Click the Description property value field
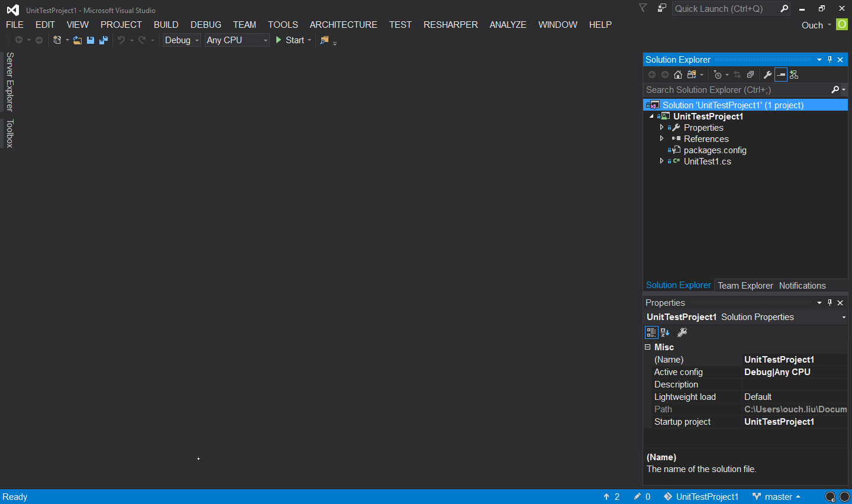The height and width of the screenshot is (504, 852). point(795,385)
